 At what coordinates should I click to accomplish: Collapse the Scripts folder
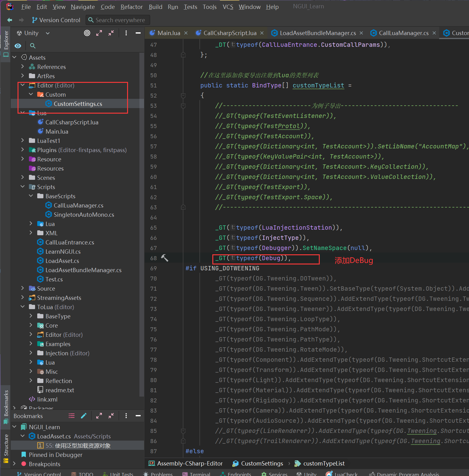coord(23,187)
